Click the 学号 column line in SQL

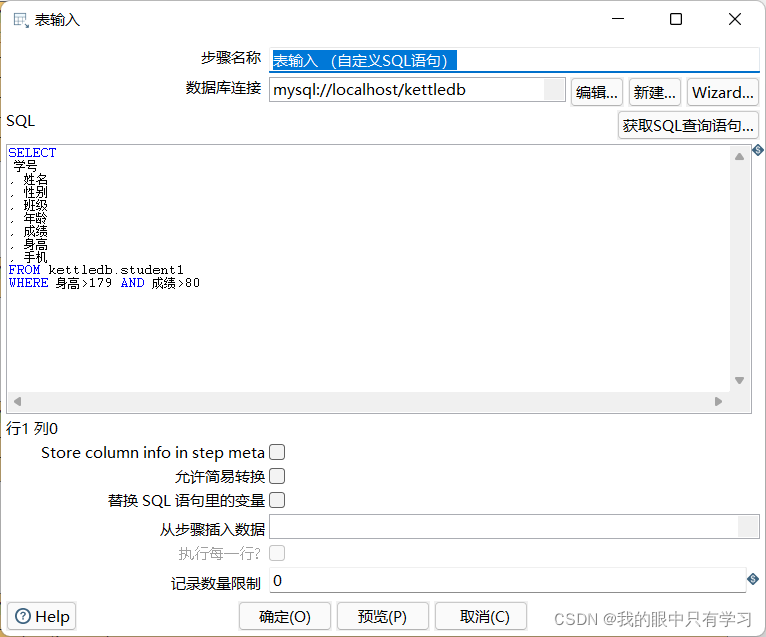point(25,166)
